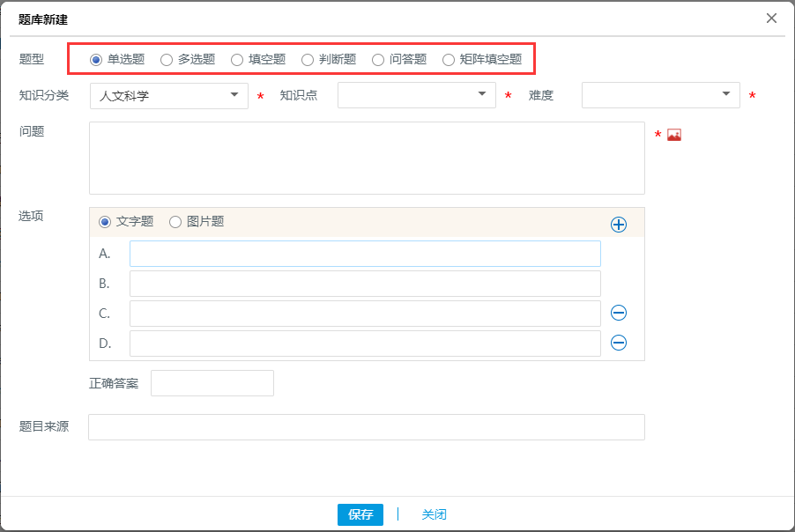Remove option C with its minus icon
Screen dimensions: 795x532
[619, 313]
